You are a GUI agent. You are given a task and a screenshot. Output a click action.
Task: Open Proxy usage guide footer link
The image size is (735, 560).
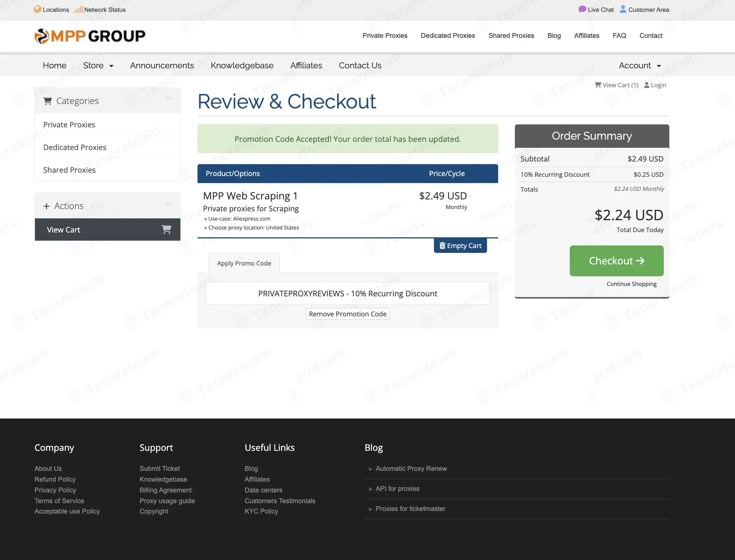point(167,501)
